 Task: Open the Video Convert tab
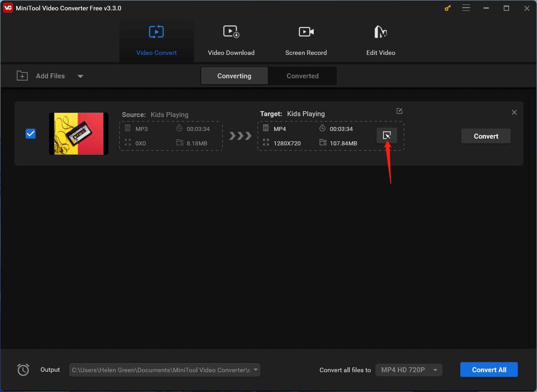click(157, 41)
